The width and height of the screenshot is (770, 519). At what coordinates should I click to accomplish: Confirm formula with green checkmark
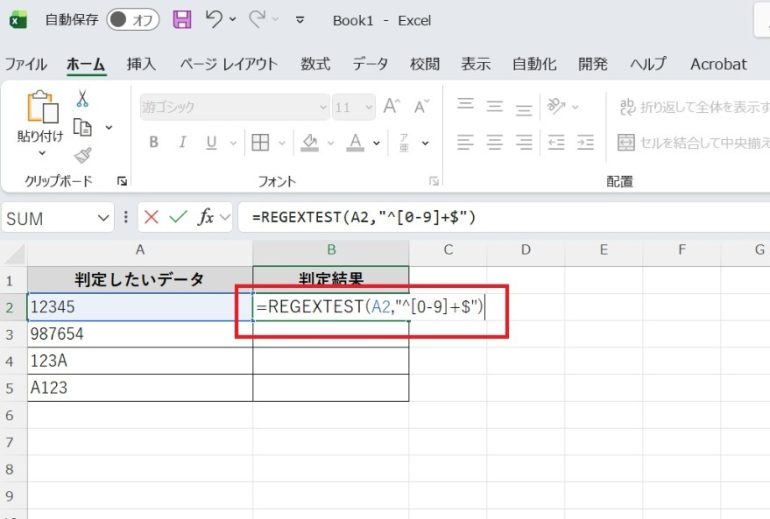tap(178, 217)
